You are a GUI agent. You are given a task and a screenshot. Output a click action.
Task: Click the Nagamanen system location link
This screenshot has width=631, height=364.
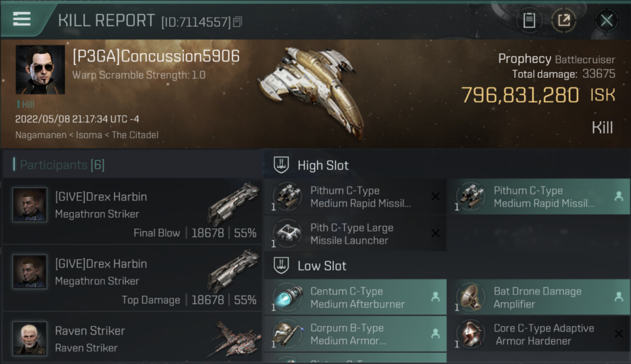(x=40, y=135)
